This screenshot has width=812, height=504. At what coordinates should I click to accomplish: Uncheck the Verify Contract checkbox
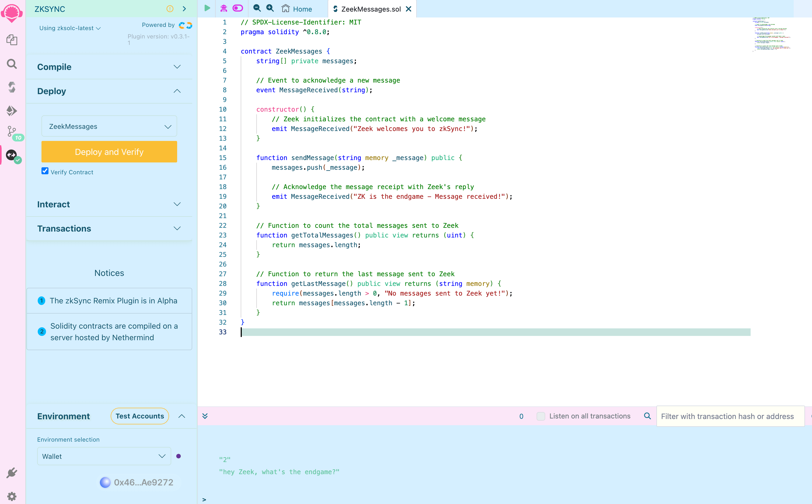[x=45, y=171]
